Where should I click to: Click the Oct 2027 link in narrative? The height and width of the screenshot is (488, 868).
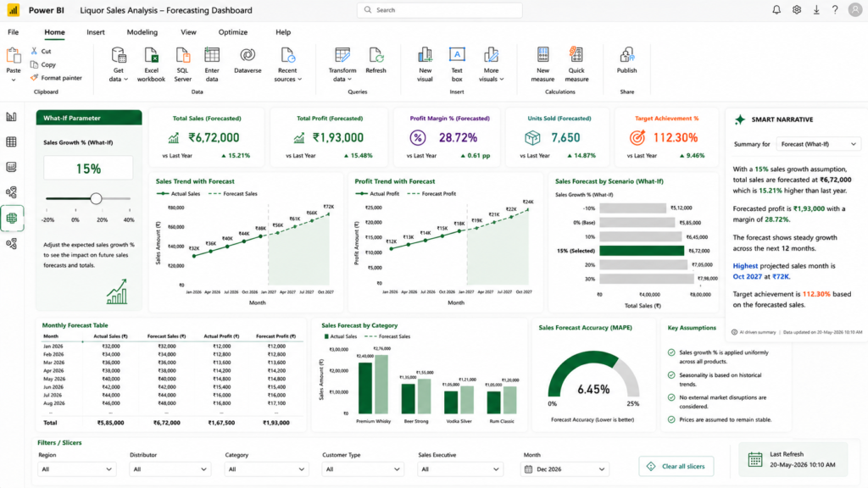(748, 277)
